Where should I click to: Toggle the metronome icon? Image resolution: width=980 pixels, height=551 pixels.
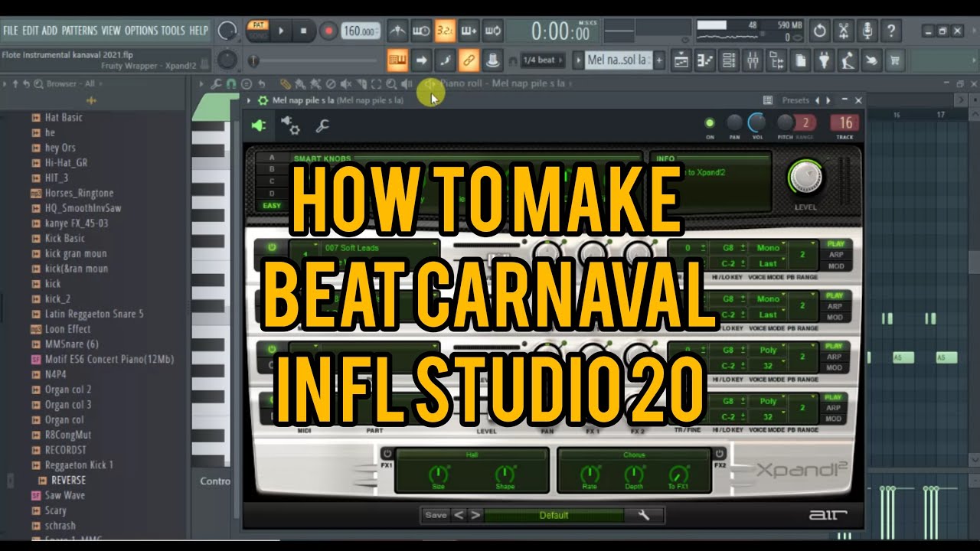click(x=397, y=31)
